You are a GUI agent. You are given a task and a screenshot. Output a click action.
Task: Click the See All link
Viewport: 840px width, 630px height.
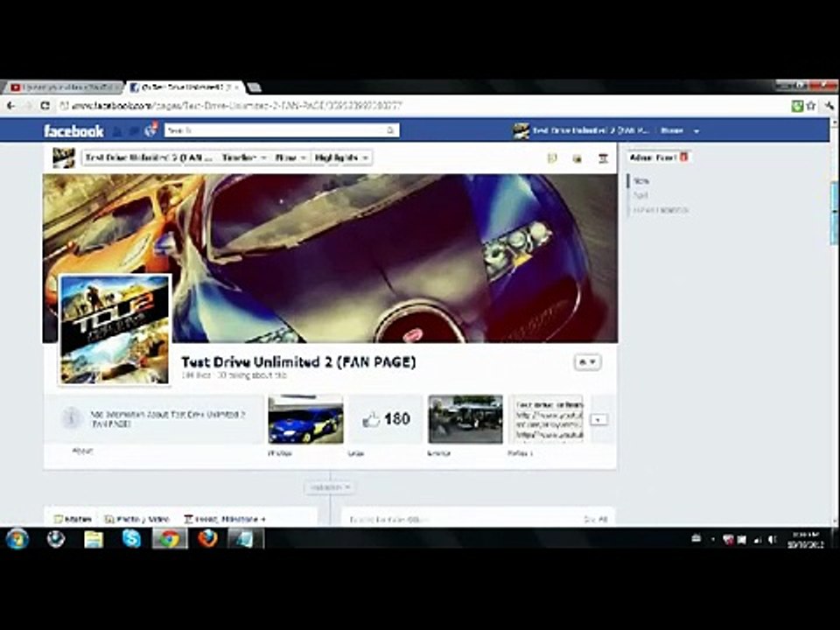[x=595, y=520]
